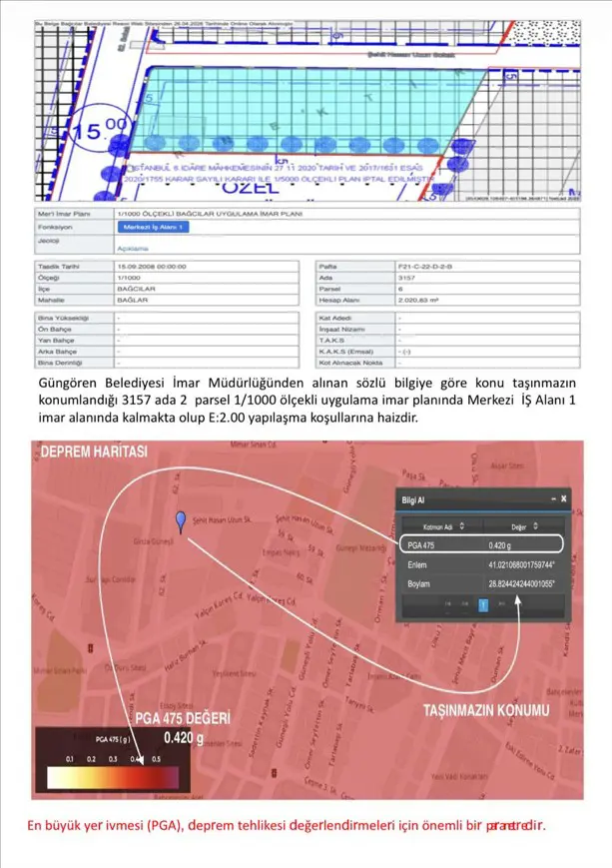Click the Merkezi İş Alanı 1 button
Viewport: 612px width, 868px height.
click(x=153, y=228)
